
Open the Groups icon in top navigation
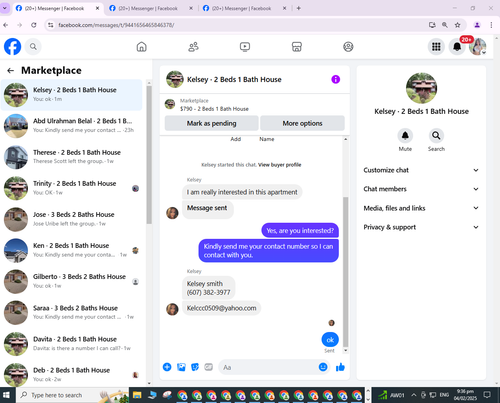(x=348, y=47)
